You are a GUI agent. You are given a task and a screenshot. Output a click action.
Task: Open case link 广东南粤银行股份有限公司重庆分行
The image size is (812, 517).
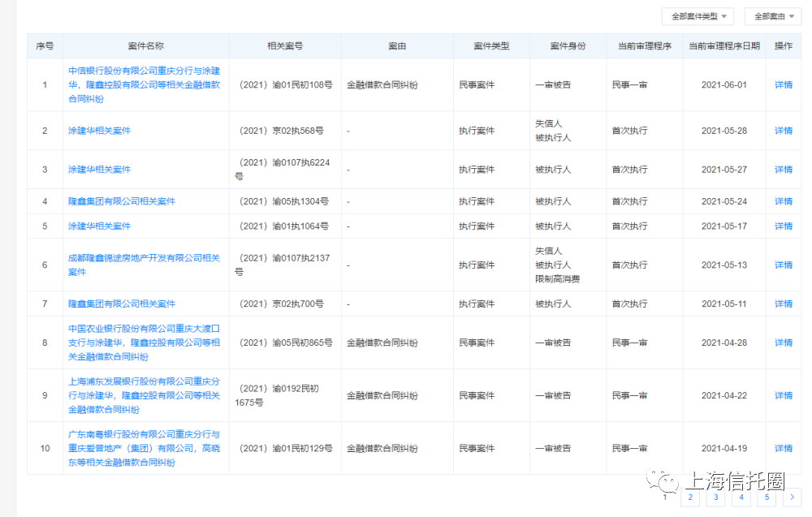(x=144, y=448)
